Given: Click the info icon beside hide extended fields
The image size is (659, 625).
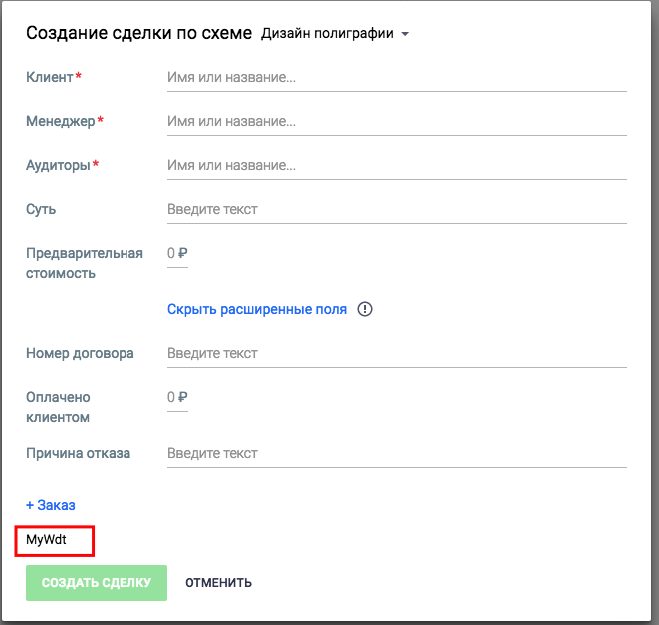Looking at the screenshot, I should [x=365, y=309].
